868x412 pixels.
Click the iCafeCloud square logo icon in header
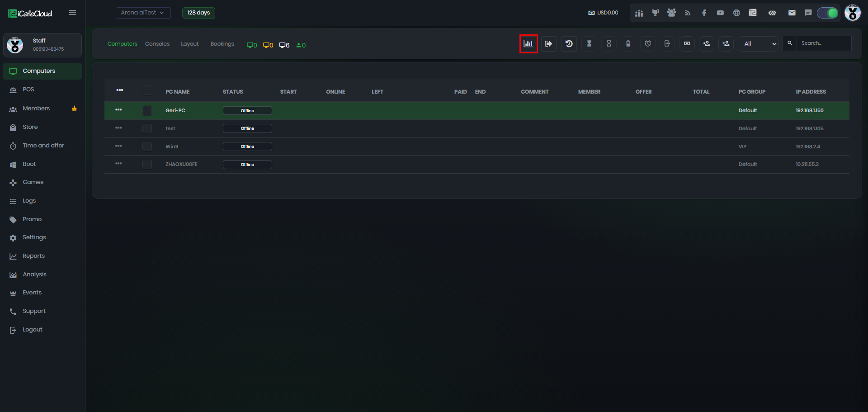[x=753, y=13]
